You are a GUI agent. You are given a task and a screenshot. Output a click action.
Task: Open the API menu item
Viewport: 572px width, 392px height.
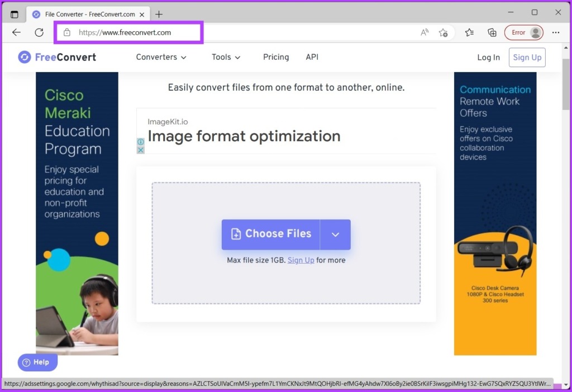coord(312,57)
